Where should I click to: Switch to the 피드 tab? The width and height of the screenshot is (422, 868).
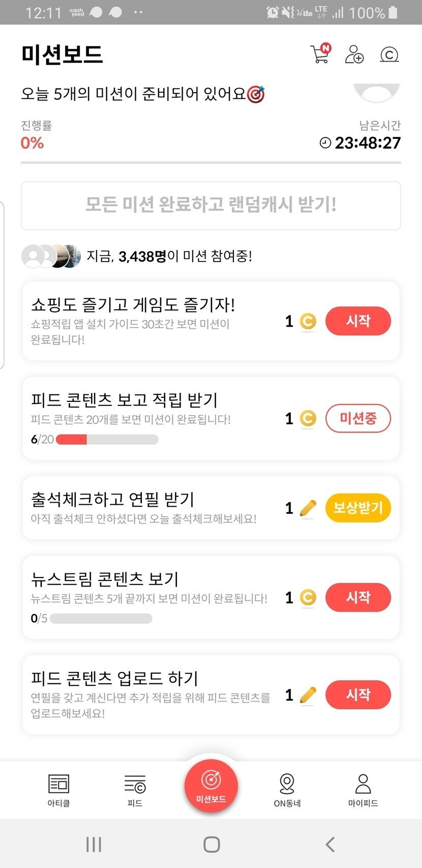coord(135,790)
